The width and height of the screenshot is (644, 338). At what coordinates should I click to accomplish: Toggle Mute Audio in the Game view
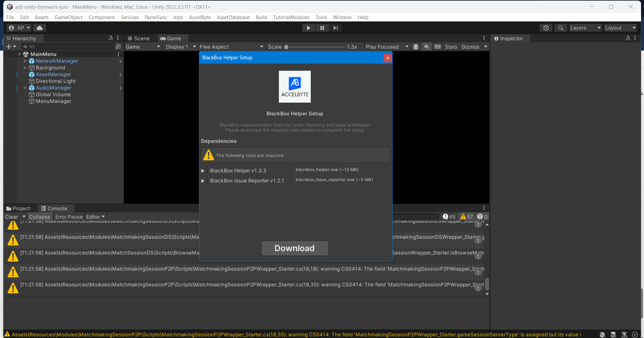[426, 47]
